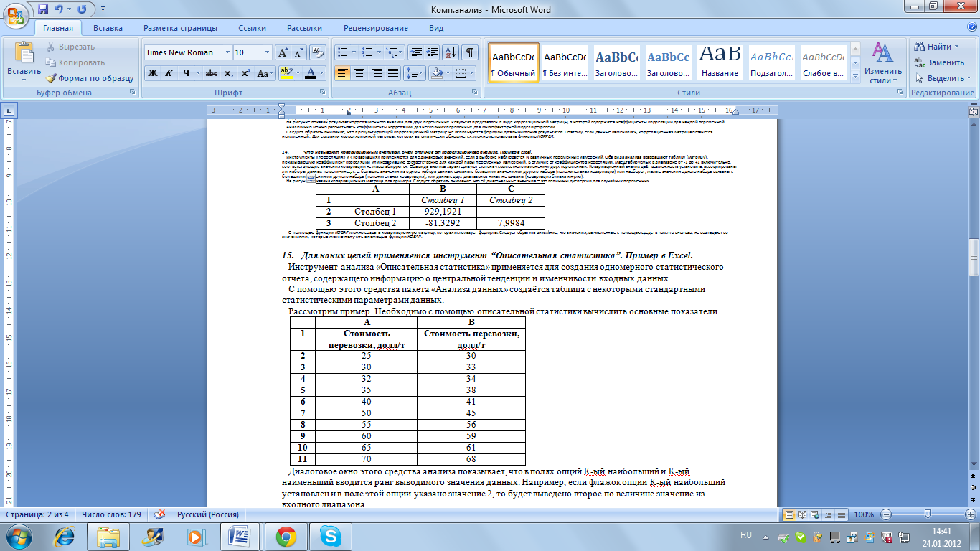Apply Название style
Image resolution: width=980 pixels, height=551 pixels.
click(x=720, y=62)
